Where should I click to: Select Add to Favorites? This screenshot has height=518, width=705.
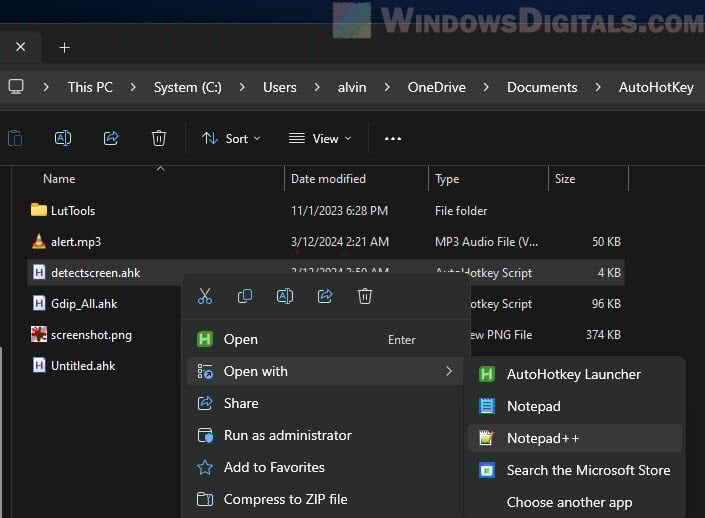(x=325, y=467)
